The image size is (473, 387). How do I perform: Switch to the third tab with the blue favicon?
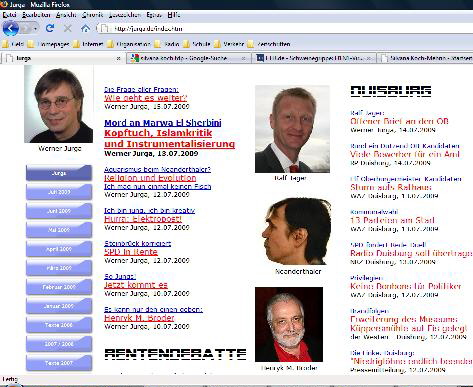coord(314,58)
